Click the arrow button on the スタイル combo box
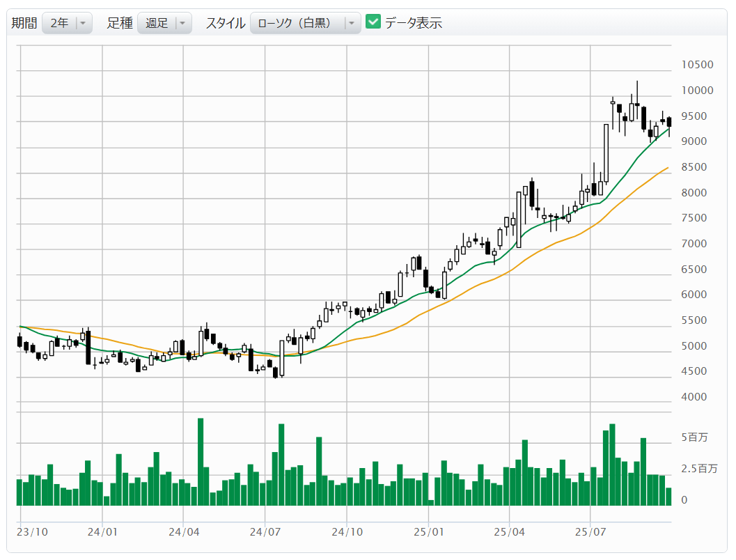The width and height of the screenshot is (736, 560). click(x=352, y=23)
